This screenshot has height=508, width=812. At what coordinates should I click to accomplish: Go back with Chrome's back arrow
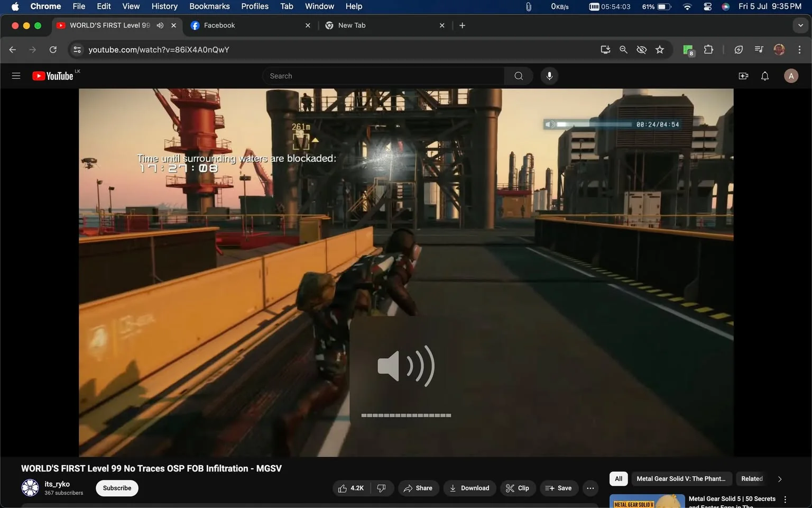click(x=13, y=49)
